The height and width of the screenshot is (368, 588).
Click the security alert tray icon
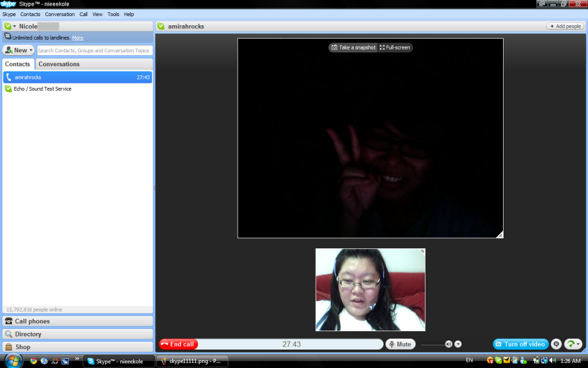click(490, 361)
